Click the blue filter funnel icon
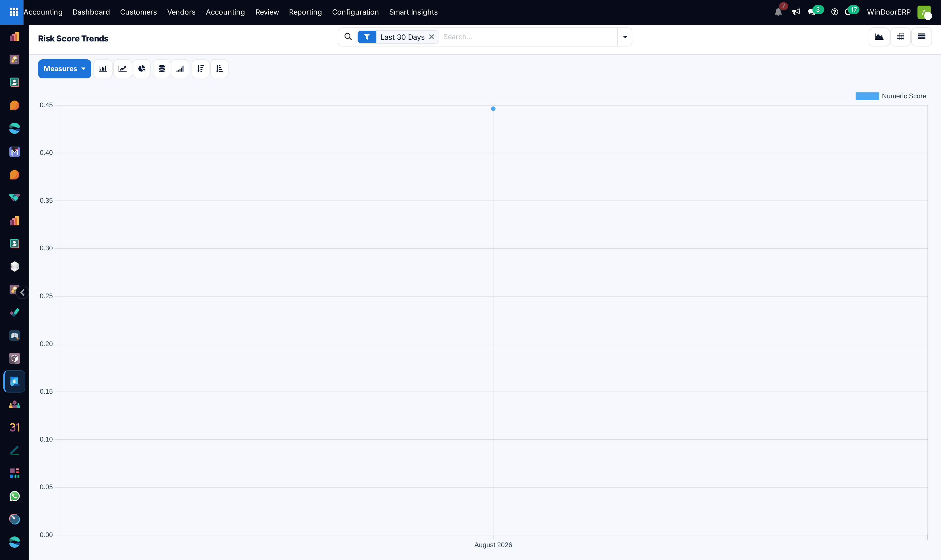Viewport: 941px width, 560px height. (x=367, y=37)
